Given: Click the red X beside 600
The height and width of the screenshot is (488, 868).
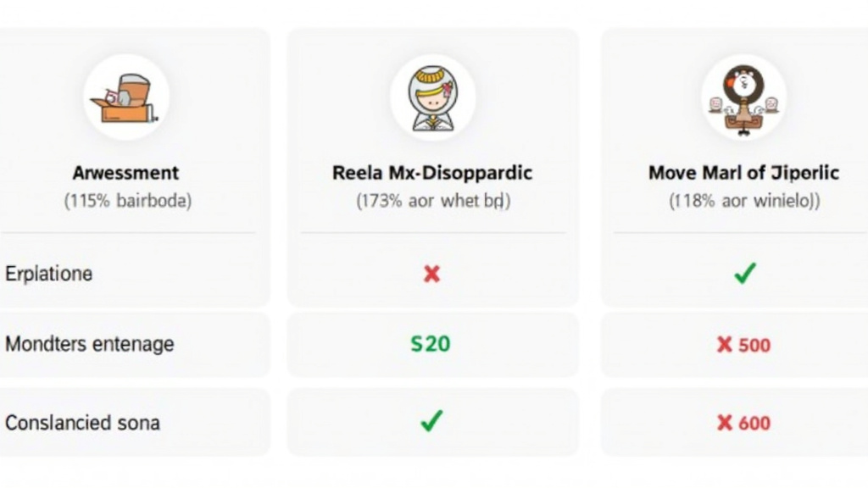Looking at the screenshot, I should [725, 423].
